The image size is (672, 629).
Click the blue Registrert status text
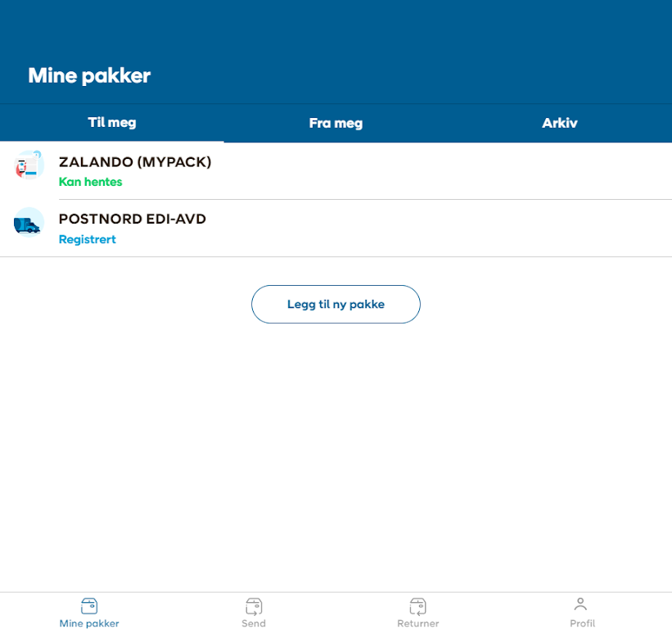88,239
